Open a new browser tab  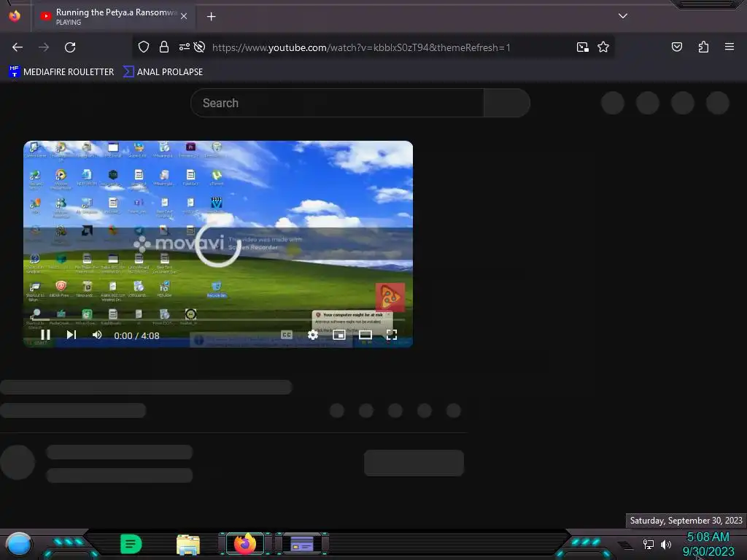coord(211,17)
